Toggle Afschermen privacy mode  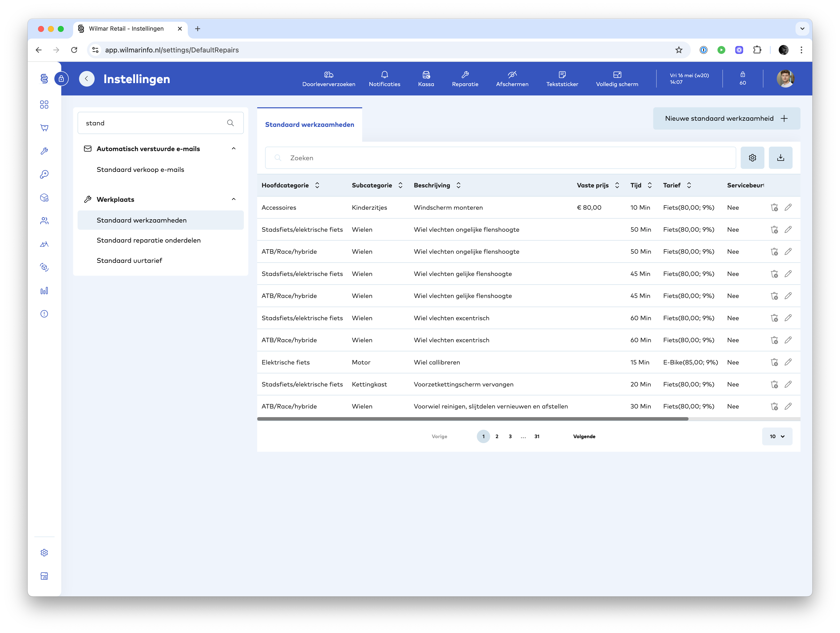click(x=512, y=79)
